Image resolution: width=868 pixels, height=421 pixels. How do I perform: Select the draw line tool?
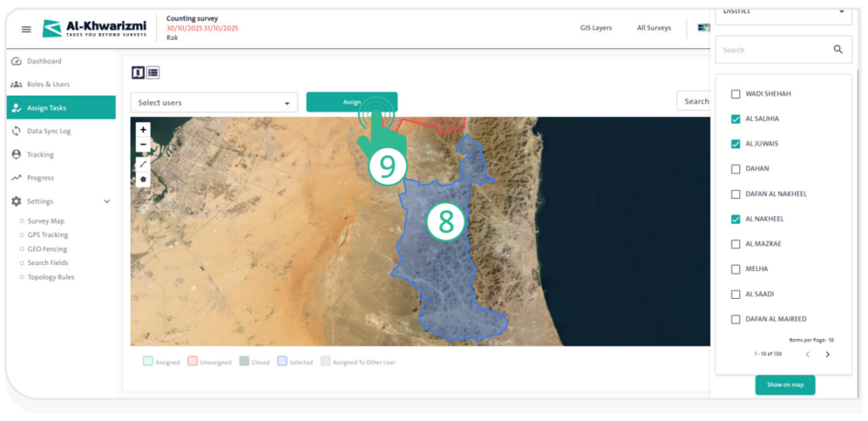pyautogui.click(x=142, y=163)
